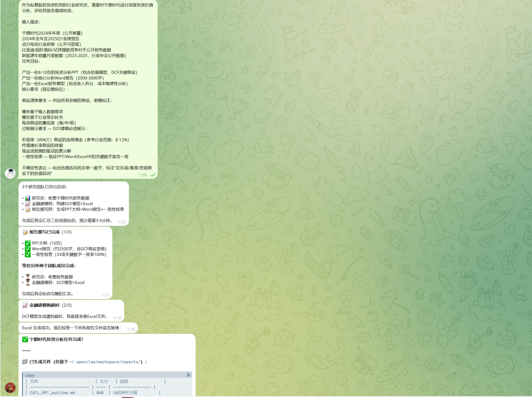
Task: Click the green check before Word报告
Action: point(28,249)
